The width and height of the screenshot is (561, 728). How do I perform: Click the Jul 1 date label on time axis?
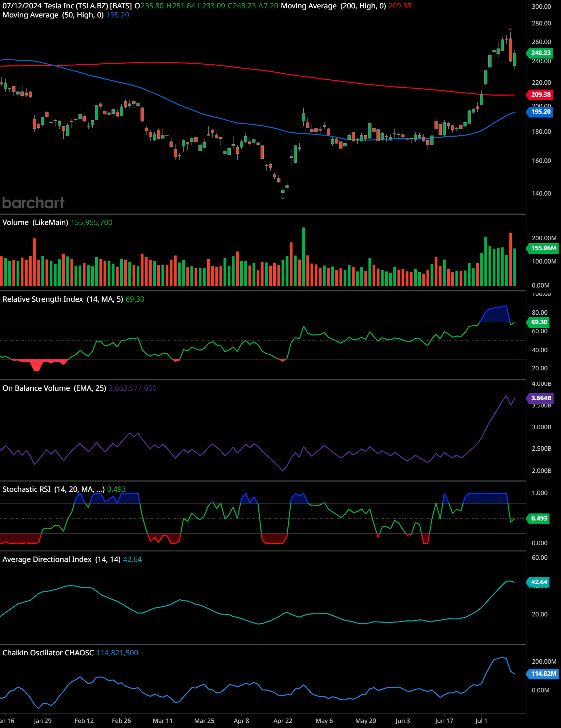click(x=481, y=721)
